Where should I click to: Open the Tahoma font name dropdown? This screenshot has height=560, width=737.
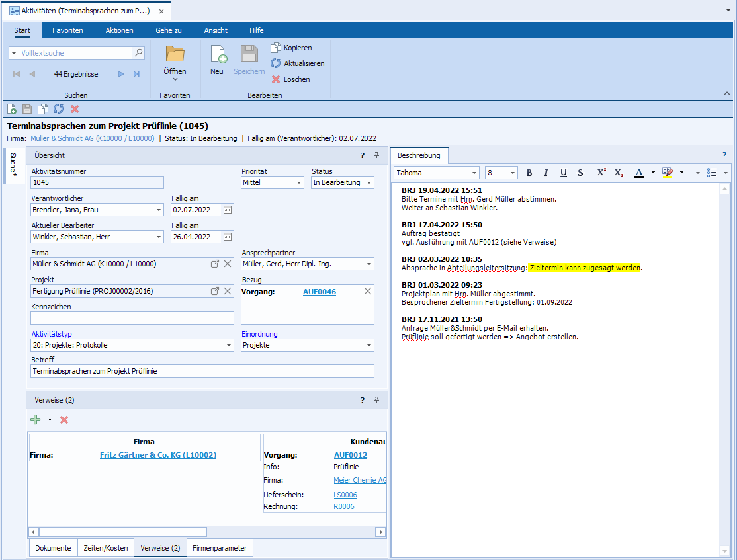[x=474, y=173]
